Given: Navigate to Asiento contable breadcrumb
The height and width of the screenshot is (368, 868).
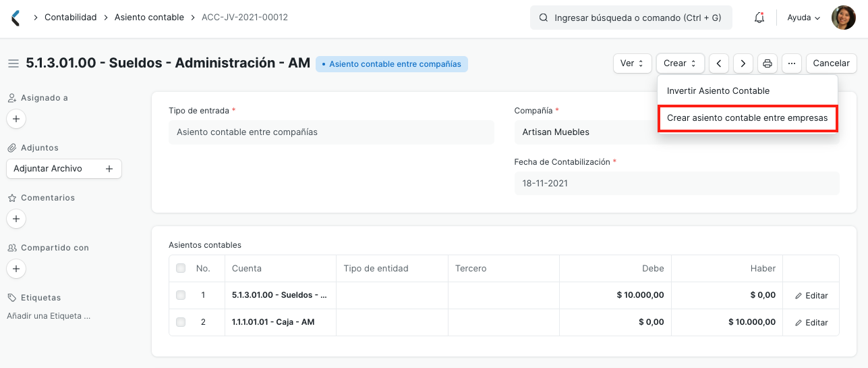Looking at the screenshot, I should click(x=149, y=18).
